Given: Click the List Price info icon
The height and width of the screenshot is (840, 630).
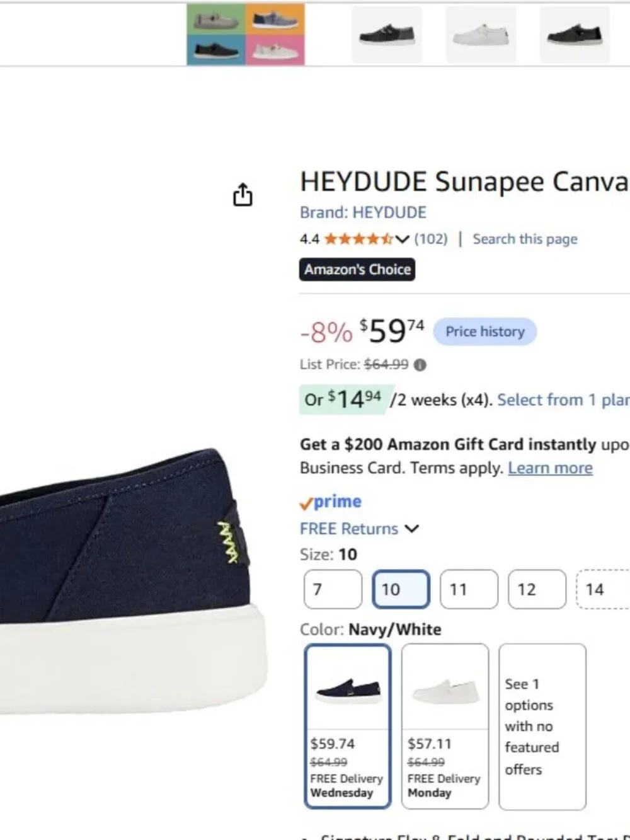Looking at the screenshot, I should coord(420,365).
